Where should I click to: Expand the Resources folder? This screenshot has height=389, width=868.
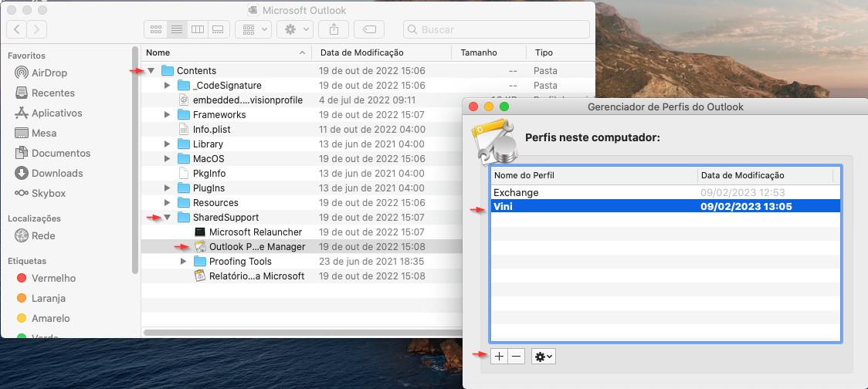(168, 202)
